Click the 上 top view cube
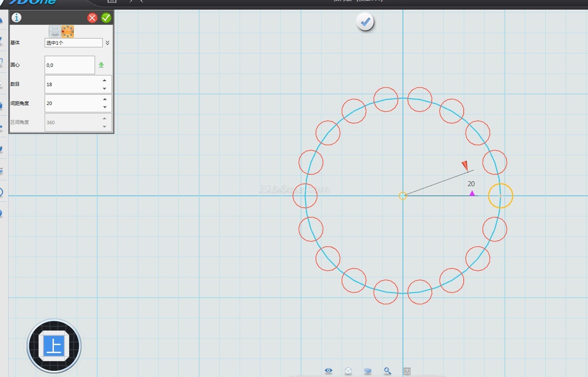 point(54,346)
